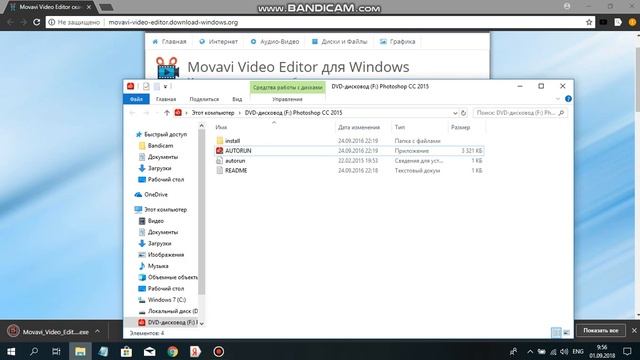Sort files by Имя column
Viewport: 640px width, 360px height.
click(x=221, y=127)
